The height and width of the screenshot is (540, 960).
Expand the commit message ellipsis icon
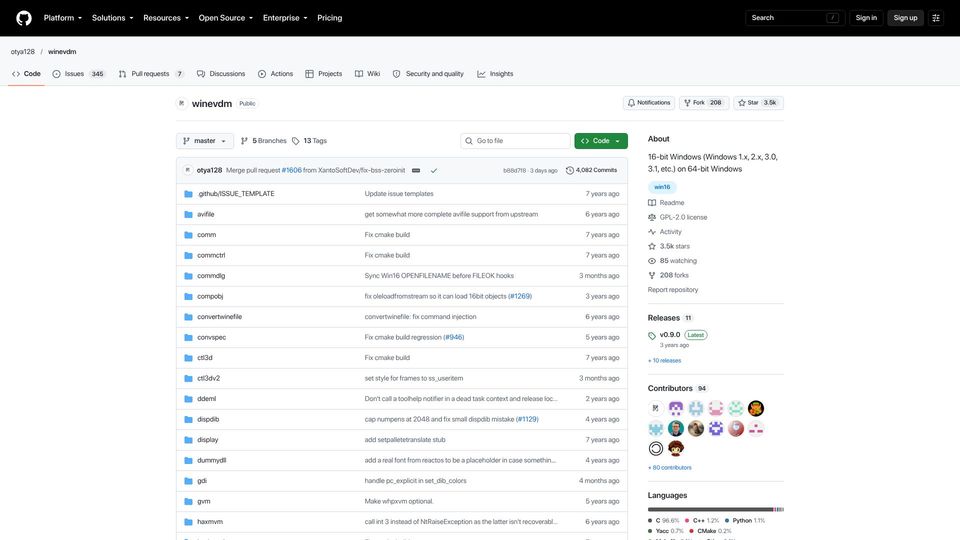(x=416, y=170)
